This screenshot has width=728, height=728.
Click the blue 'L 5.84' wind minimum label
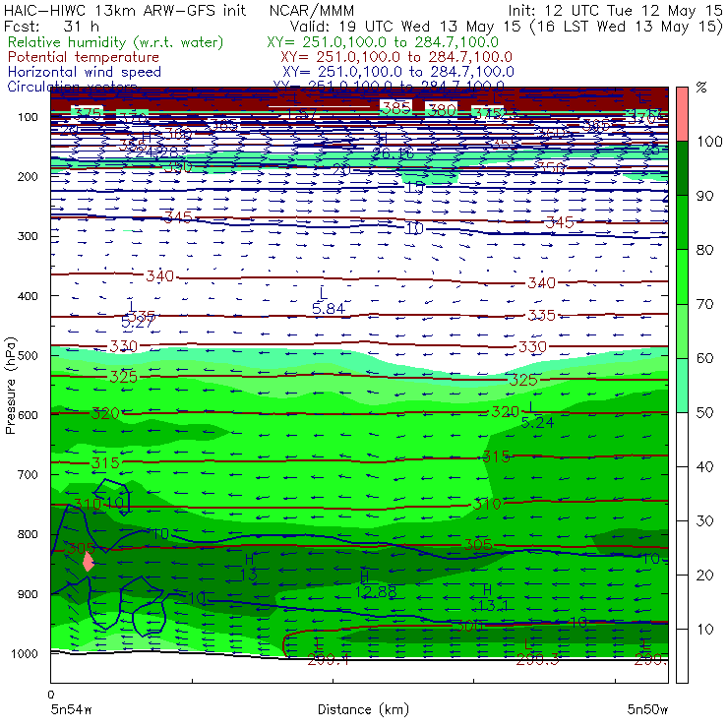point(329,301)
